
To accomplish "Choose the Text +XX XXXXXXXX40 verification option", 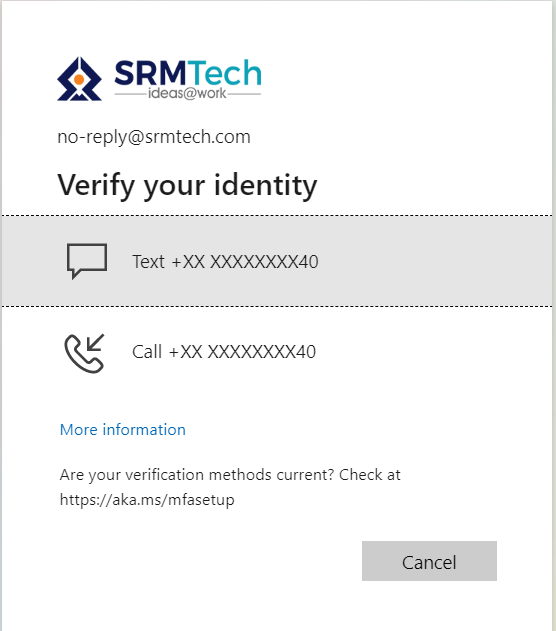I will pyautogui.click(x=277, y=261).
